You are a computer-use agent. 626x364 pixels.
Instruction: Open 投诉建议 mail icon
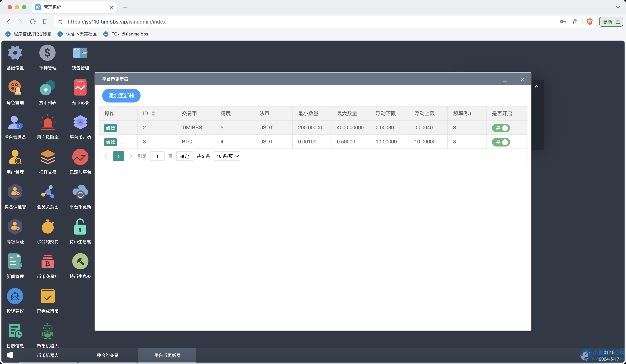(x=15, y=296)
